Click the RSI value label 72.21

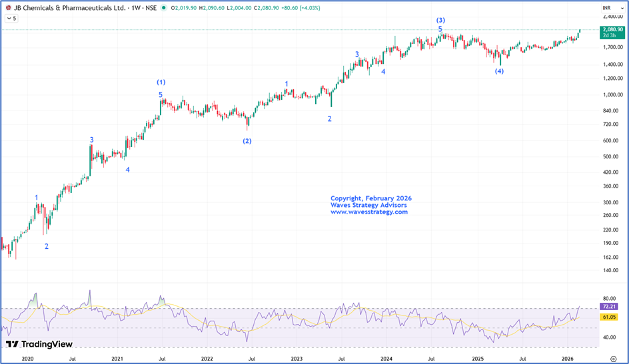click(609, 306)
